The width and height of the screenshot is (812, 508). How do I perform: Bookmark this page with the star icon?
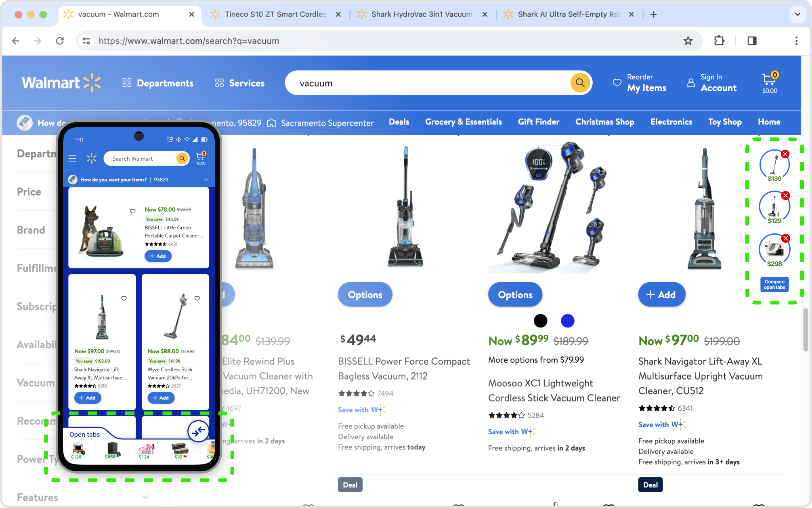pyautogui.click(x=688, y=41)
